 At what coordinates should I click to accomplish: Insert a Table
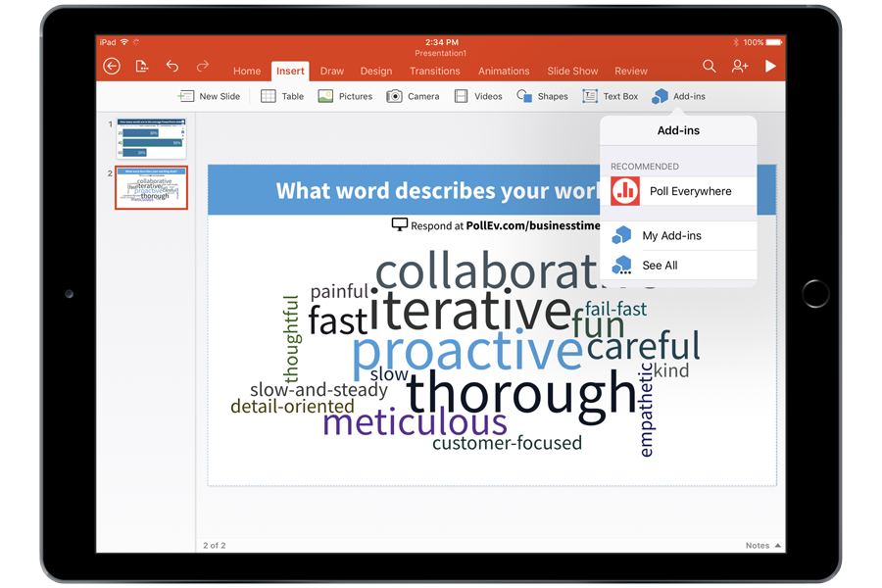pos(281,96)
